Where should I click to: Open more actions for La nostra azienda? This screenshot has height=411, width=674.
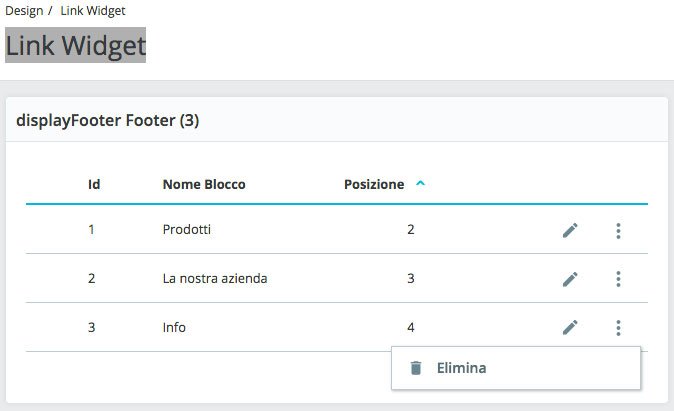click(618, 279)
